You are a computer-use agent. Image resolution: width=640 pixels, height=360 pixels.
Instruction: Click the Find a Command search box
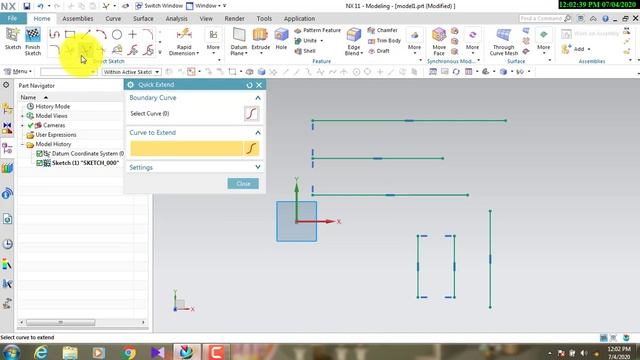(544, 18)
